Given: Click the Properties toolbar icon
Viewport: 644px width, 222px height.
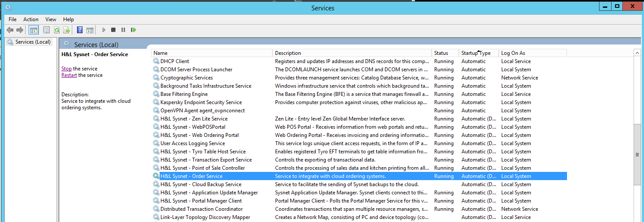Looking at the screenshot, I should pyautogui.click(x=46, y=30).
